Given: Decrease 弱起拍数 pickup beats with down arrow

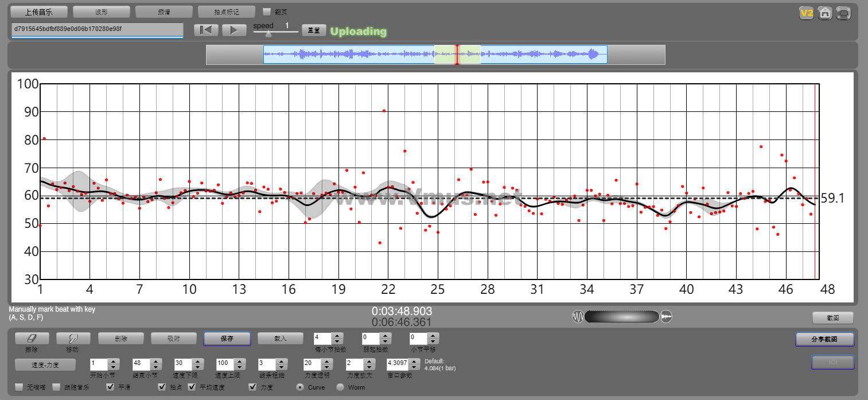Looking at the screenshot, I should (386, 341).
